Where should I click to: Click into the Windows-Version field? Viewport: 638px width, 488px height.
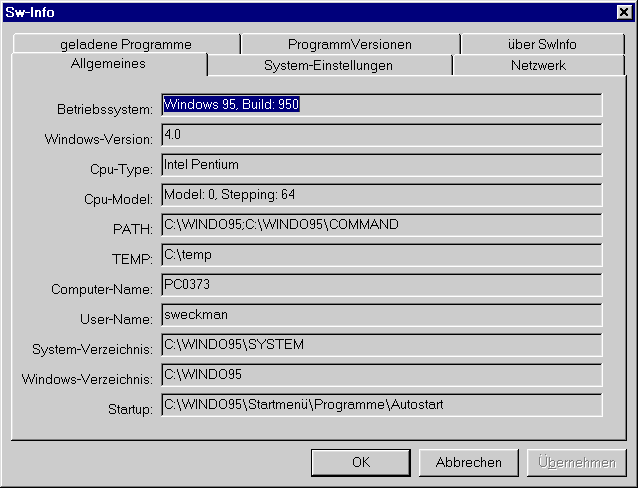click(x=381, y=135)
